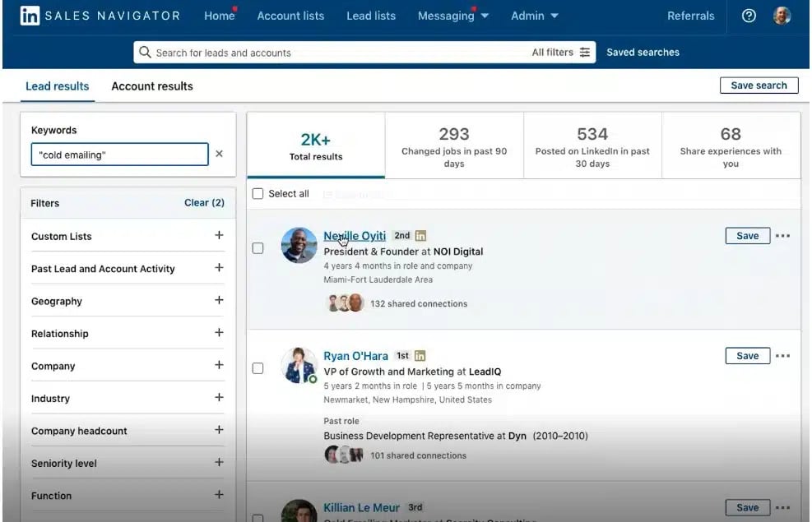Filter by 68 share experiences with you
The height and width of the screenshot is (522, 812).
pos(731,146)
